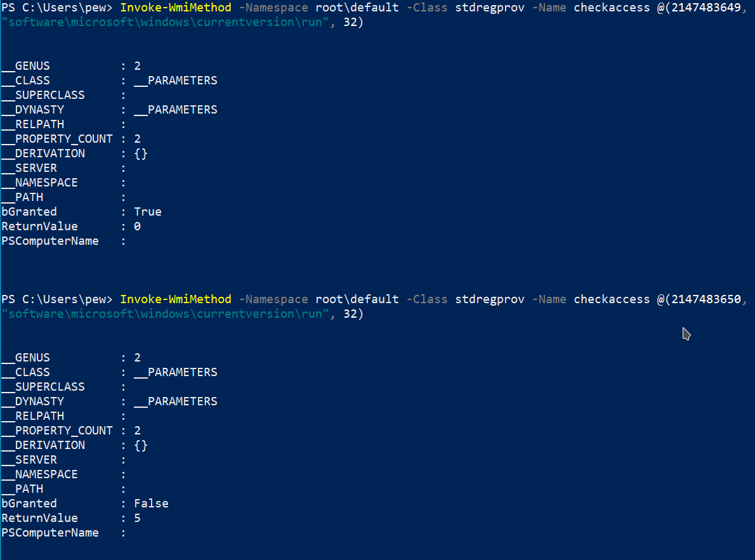Click the bGranted True output value
This screenshot has height=560, width=755.
pos(148,212)
